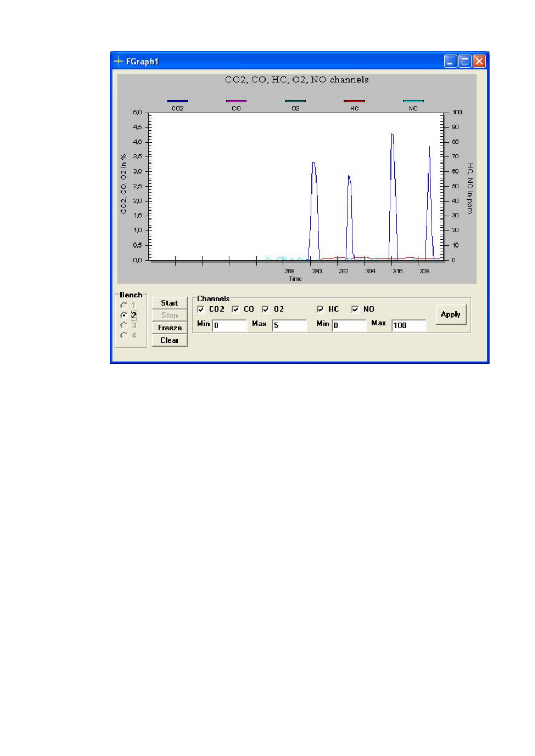The height and width of the screenshot is (756, 535).
Task: Click the x-axis tick label 292
Action: (343, 271)
